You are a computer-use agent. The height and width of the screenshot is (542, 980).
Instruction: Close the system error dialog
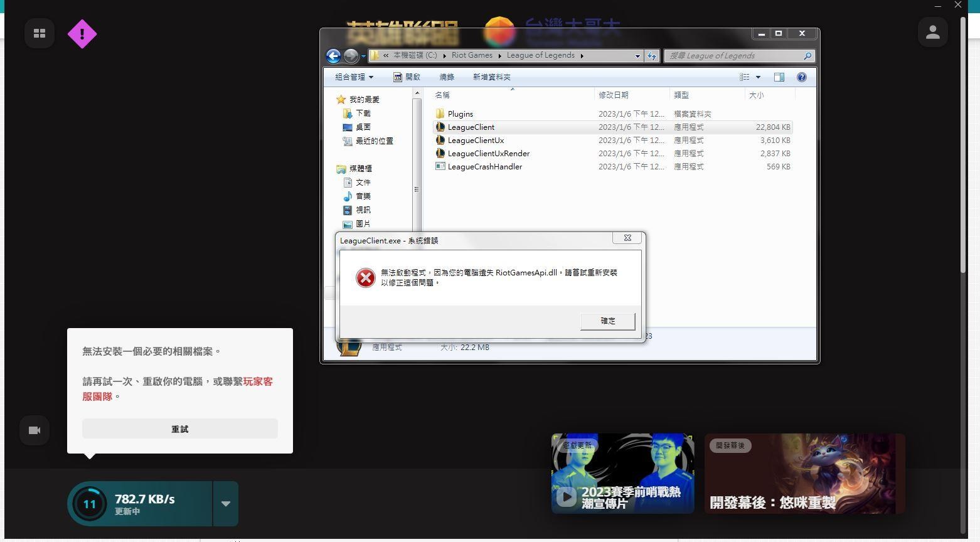coord(627,238)
